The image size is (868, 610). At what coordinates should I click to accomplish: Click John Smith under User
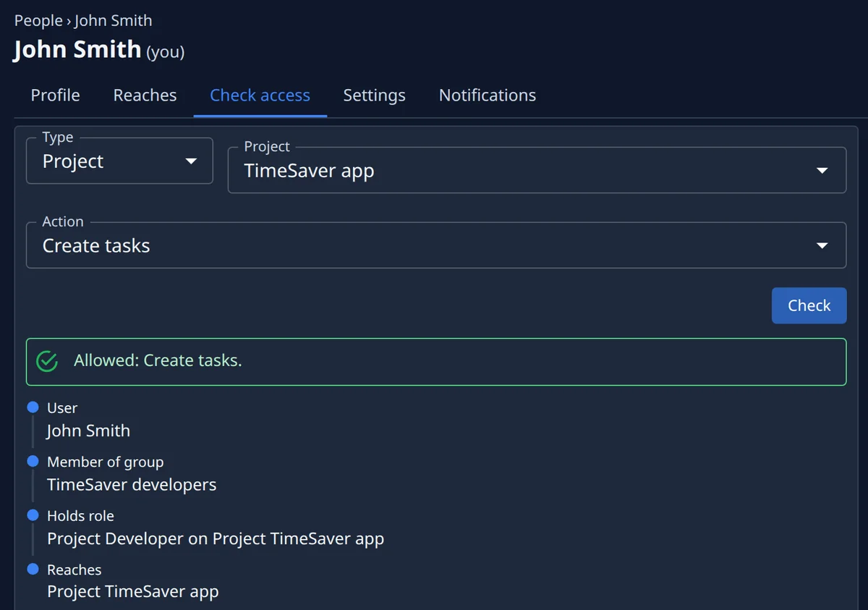tap(88, 431)
